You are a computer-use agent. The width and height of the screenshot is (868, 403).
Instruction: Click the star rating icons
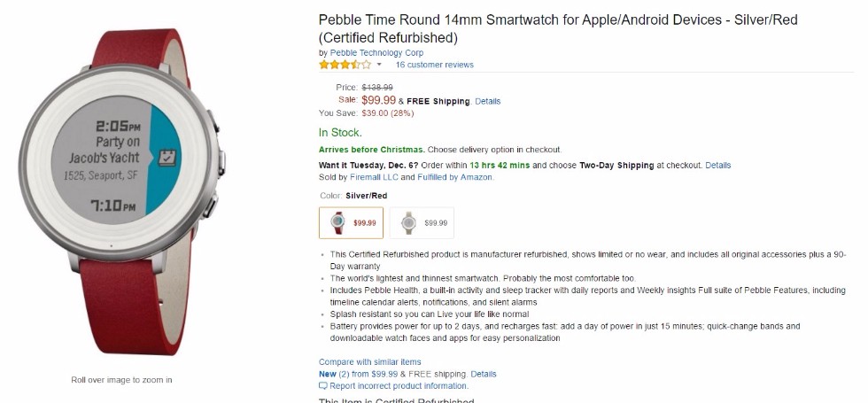coord(345,65)
